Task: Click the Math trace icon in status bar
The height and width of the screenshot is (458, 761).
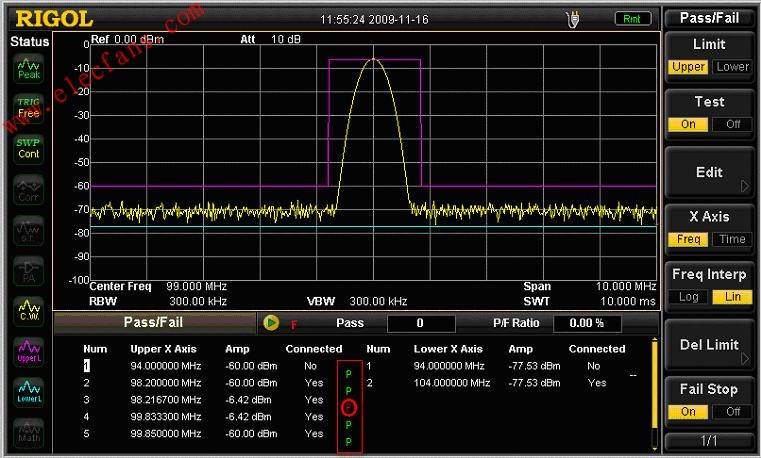Action: [x=29, y=433]
